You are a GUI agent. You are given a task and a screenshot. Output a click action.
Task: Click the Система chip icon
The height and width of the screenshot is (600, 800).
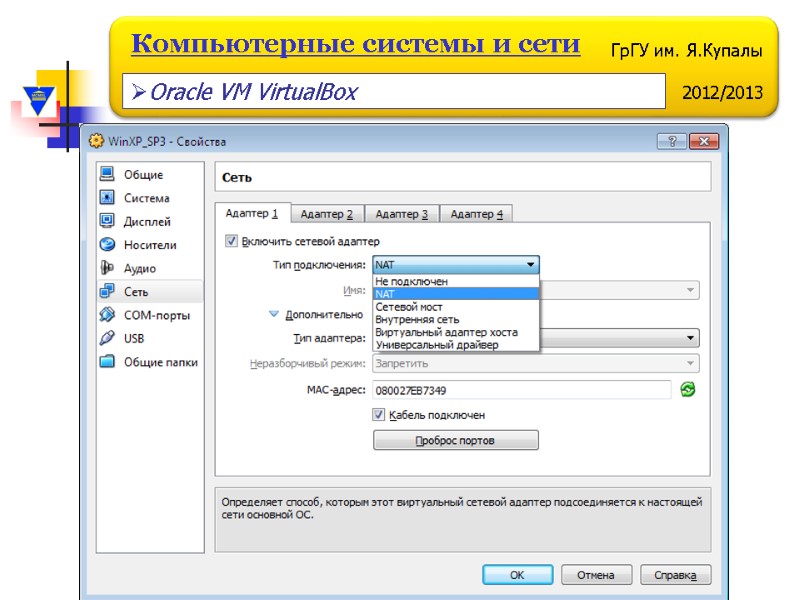107,197
